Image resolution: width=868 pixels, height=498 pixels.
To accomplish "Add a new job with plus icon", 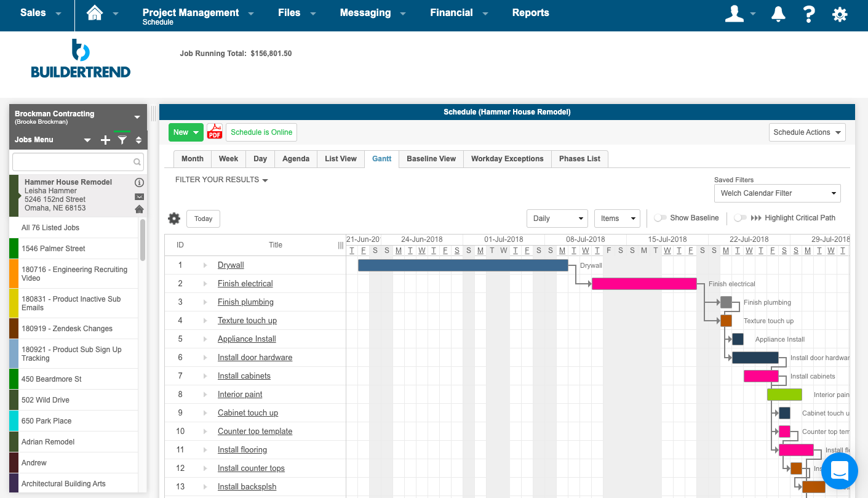I will point(105,140).
